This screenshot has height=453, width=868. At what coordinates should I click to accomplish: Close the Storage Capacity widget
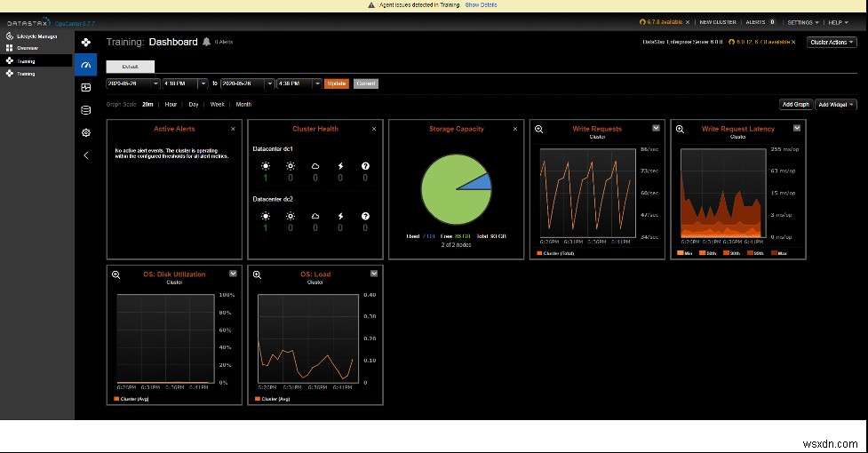point(515,129)
